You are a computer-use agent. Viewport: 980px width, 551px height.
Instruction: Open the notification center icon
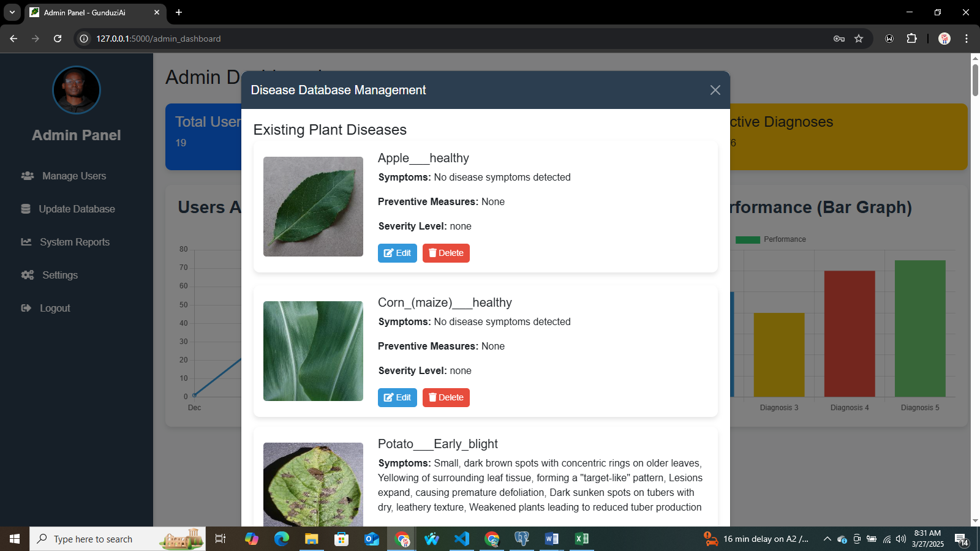[961, 539]
